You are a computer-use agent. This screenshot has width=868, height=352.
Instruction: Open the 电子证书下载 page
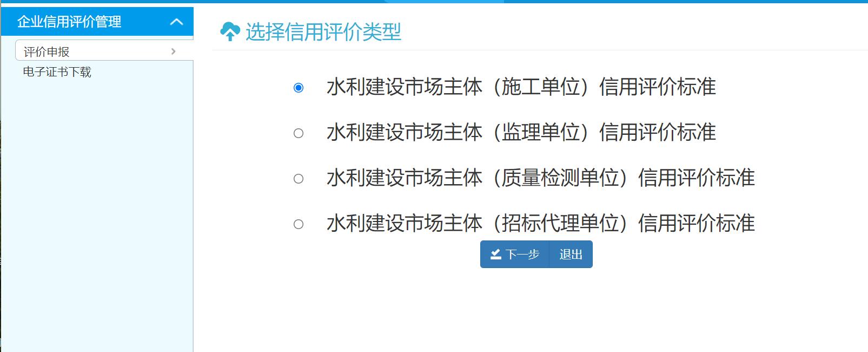[57, 72]
